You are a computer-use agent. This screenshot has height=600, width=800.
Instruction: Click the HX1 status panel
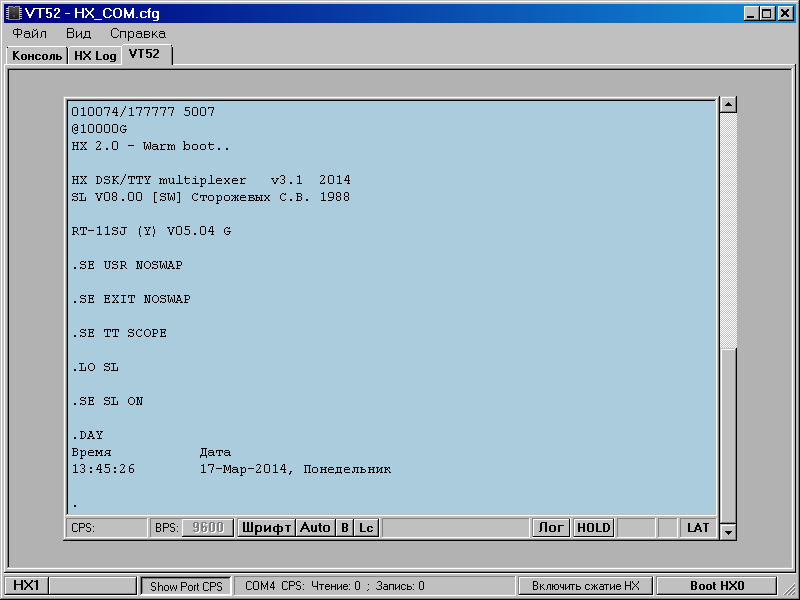pyautogui.click(x=25, y=586)
